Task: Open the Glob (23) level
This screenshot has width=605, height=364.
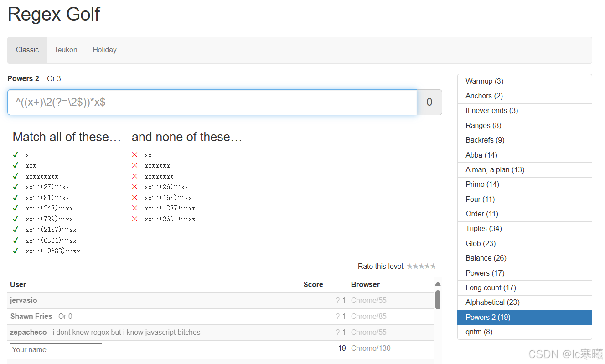Action: (524, 243)
